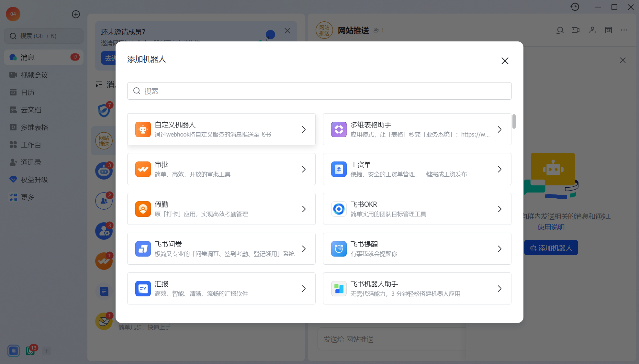Click the 添加机器人 blue button
The height and width of the screenshot is (364, 639).
tap(551, 248)
